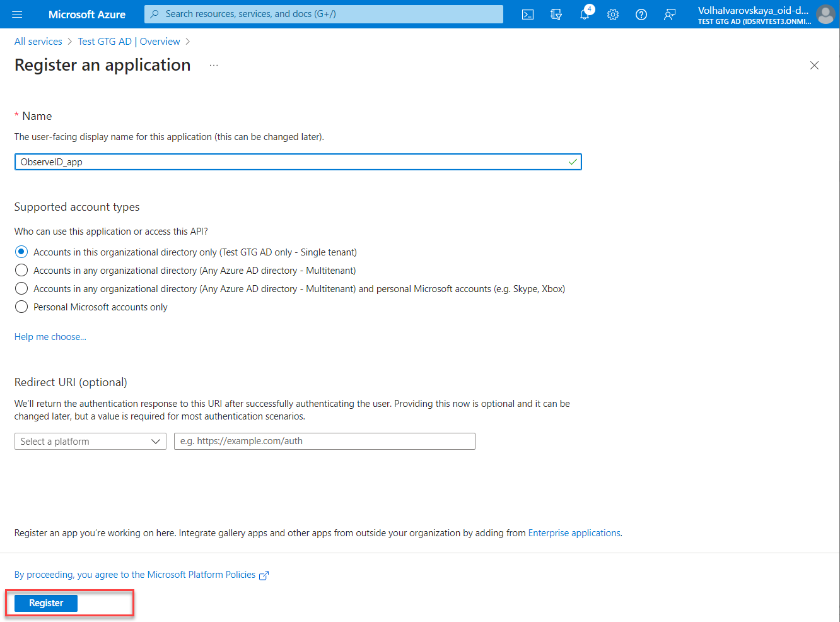Focus the search resources bar
The height and width of the screenshot is (622, 840).
(324, 14)
